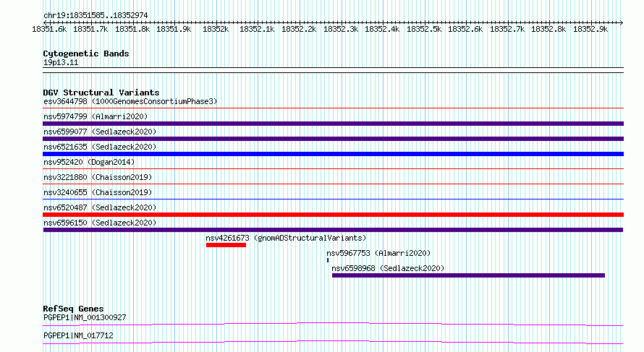Image resolution: width=644 pixels, height=352 pixels.
Task: Open variant esv3644798 (1000GenomesConsortiumPhase3)
Action: [130, 101]
